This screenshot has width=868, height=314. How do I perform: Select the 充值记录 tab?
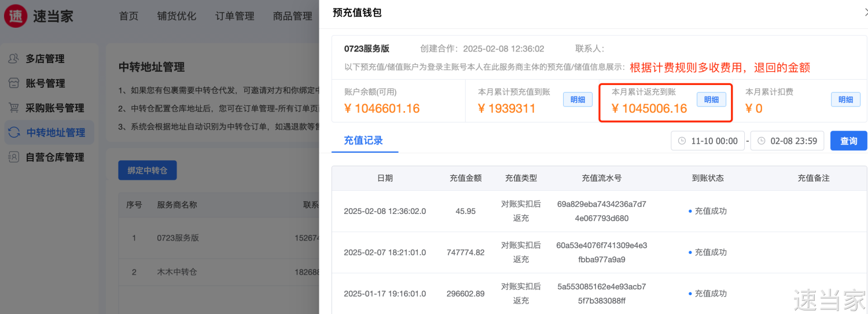[x=363, y=141]
